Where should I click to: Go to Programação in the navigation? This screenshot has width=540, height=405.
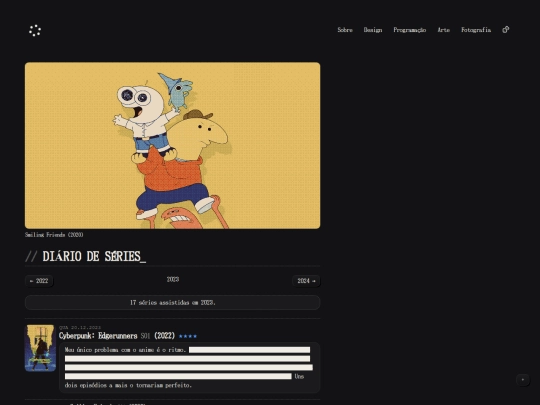(x=409, y=30)
